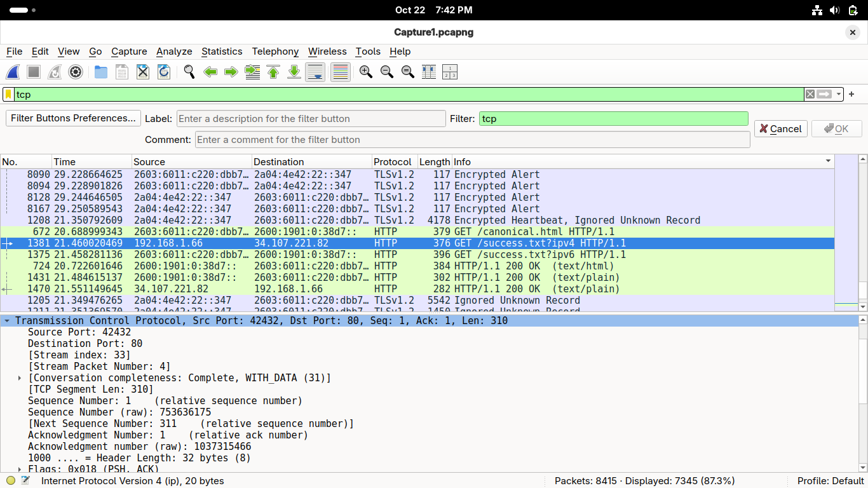Click the Find a packet magnifier icon
The height and width of the screenshot is (488, 868).
[189, 72]
